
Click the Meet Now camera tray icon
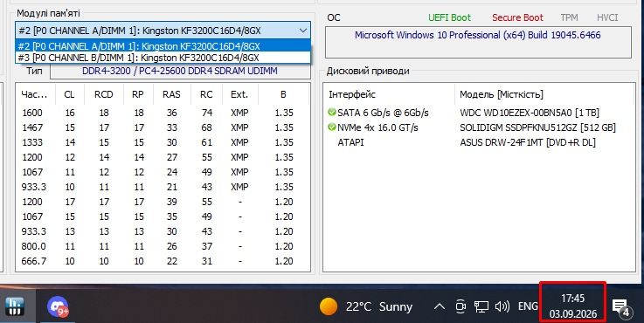point(460,306)
